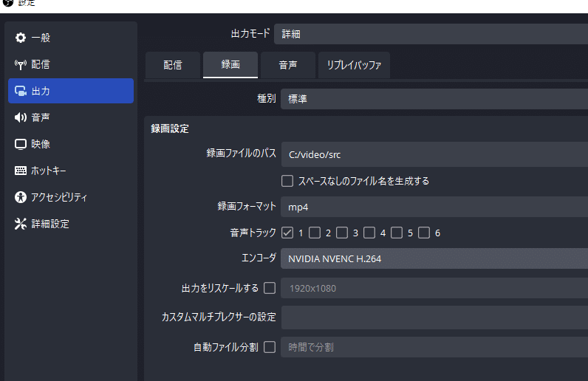
Task: Click the カスタムマルチプレクサーの設定 input field
Action: [x=434, y=317]
